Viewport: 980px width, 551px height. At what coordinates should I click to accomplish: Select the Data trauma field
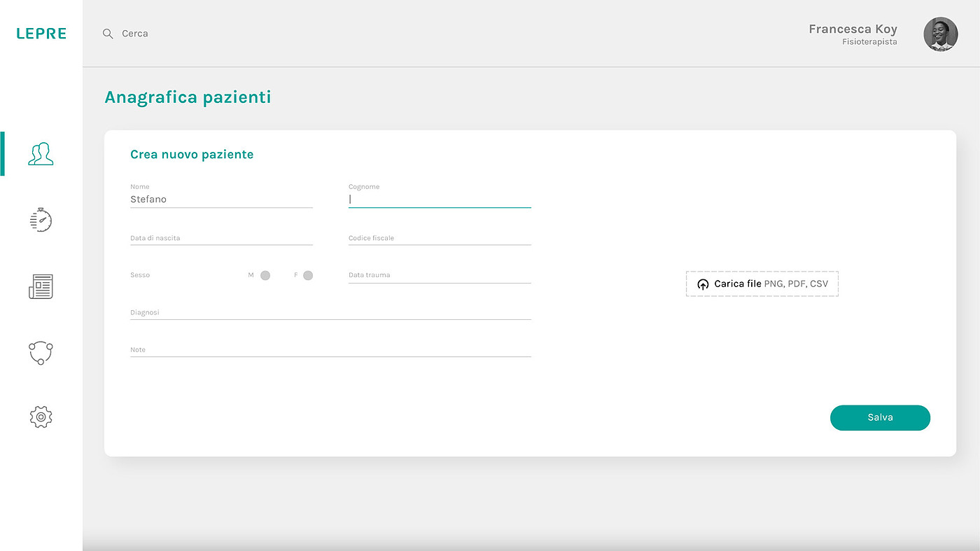440,275
